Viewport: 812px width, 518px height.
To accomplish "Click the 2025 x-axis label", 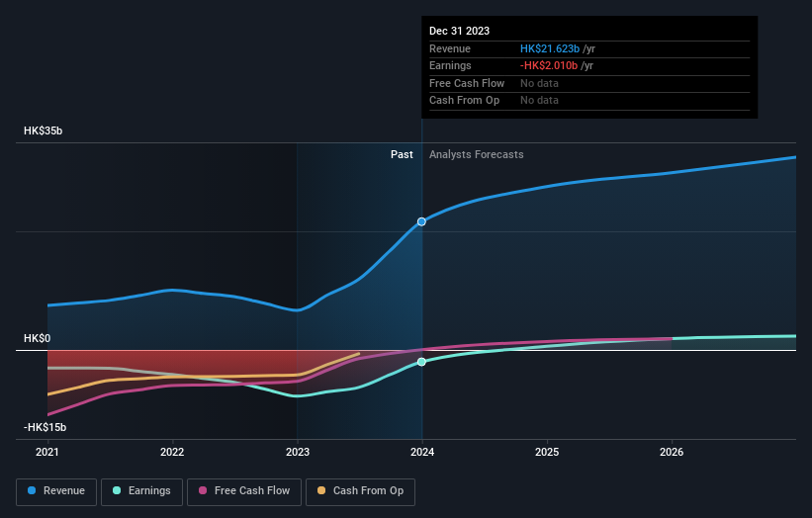I will (547, 453).
